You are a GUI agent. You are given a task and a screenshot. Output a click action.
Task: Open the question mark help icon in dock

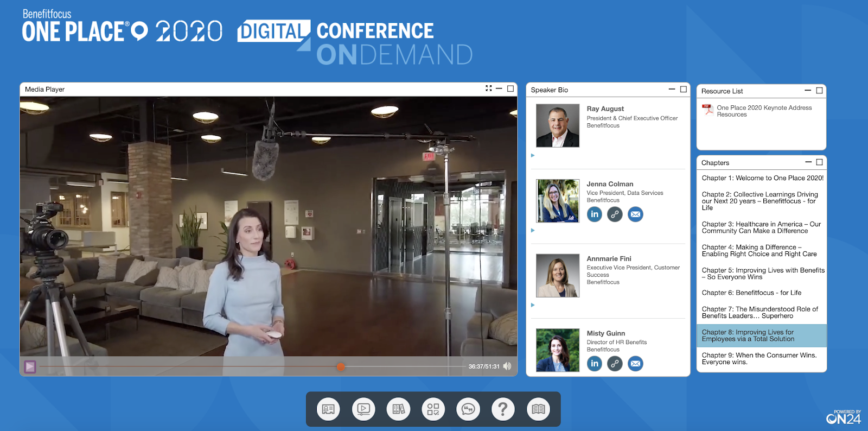point(503,409)
